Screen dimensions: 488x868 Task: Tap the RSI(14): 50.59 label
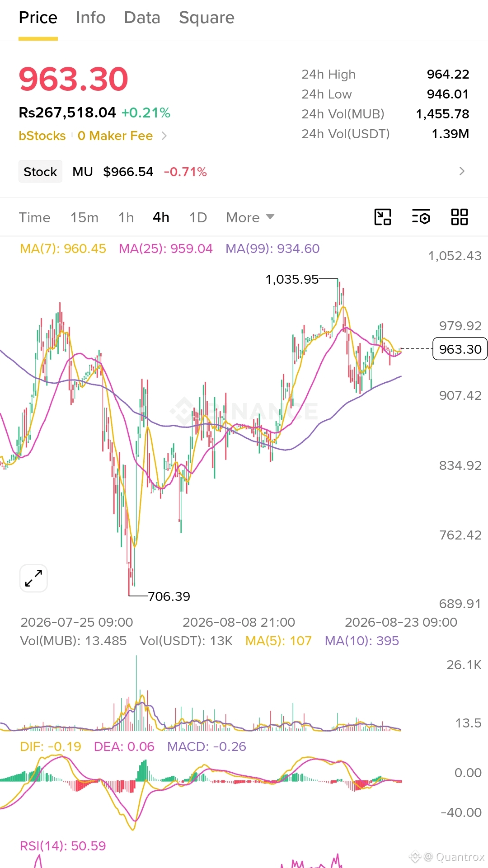[x=63, y=846]
